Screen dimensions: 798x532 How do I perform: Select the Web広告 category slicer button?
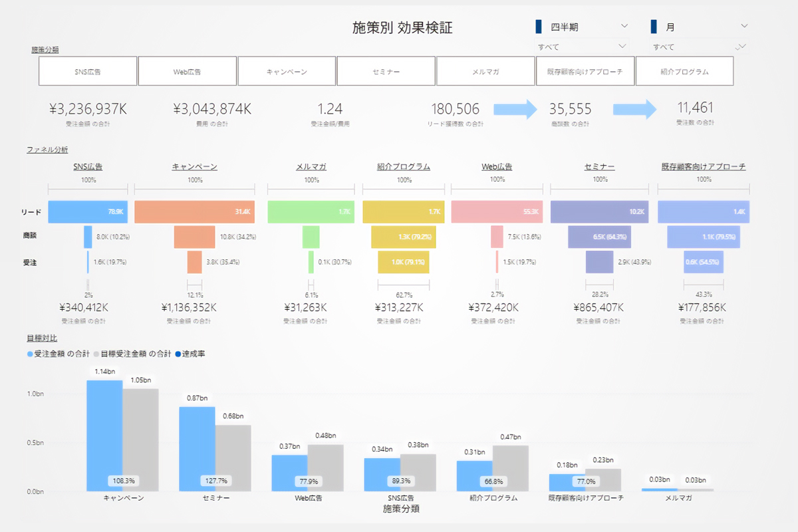coord(188,71)
